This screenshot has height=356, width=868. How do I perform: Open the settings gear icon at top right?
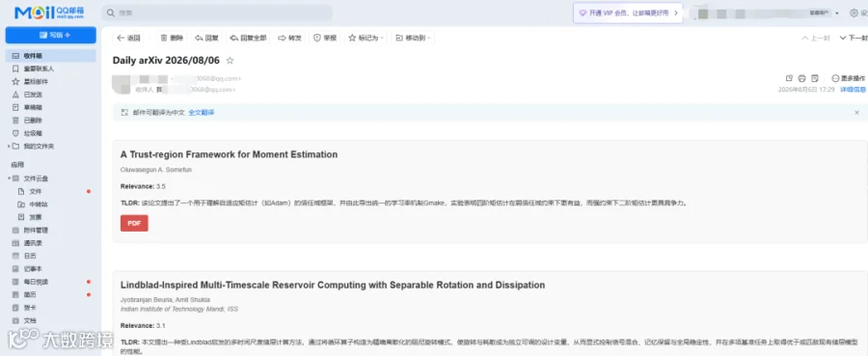coord(854,13)
